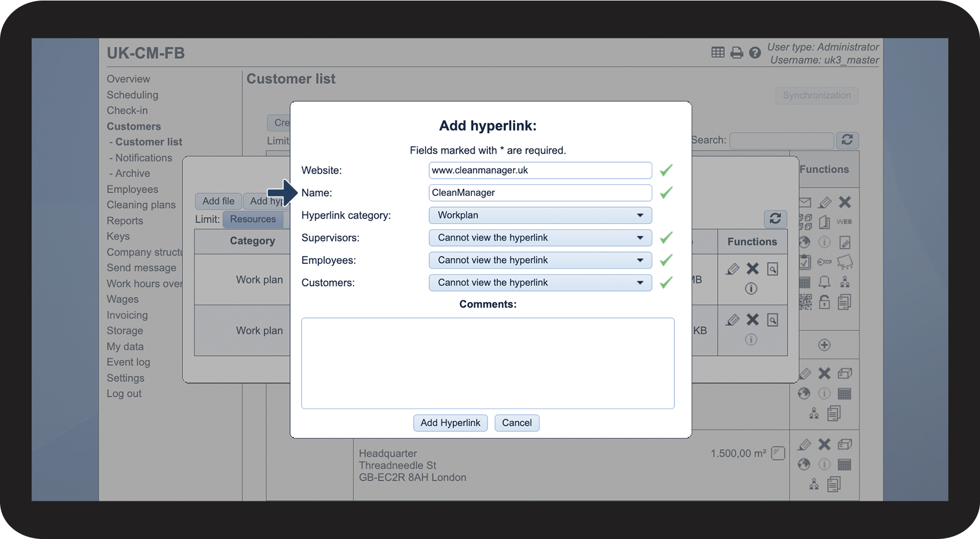Open globe icon in Headquarter row
This screenshot has height=539, width=980.
click(804, 464)
